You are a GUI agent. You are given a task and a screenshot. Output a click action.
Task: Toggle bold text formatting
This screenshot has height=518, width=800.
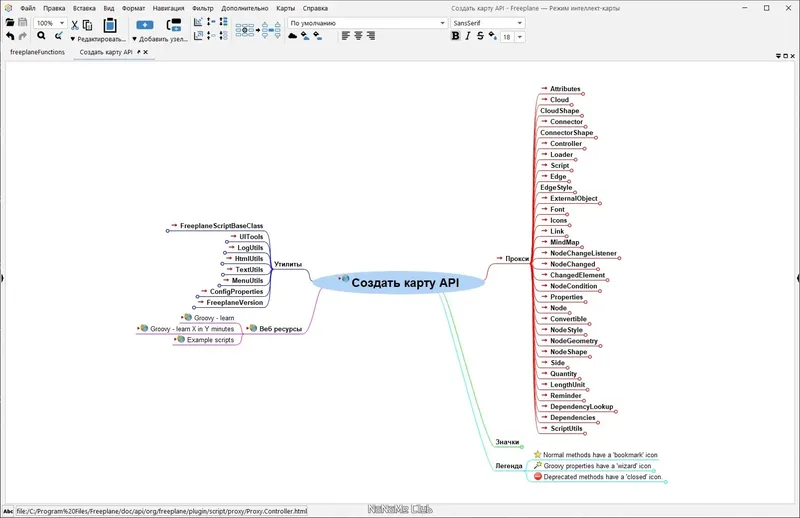[x=455, y=36]
